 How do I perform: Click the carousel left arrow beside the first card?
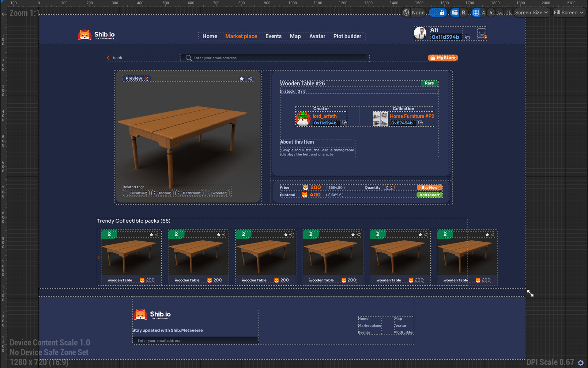(99, 258)
